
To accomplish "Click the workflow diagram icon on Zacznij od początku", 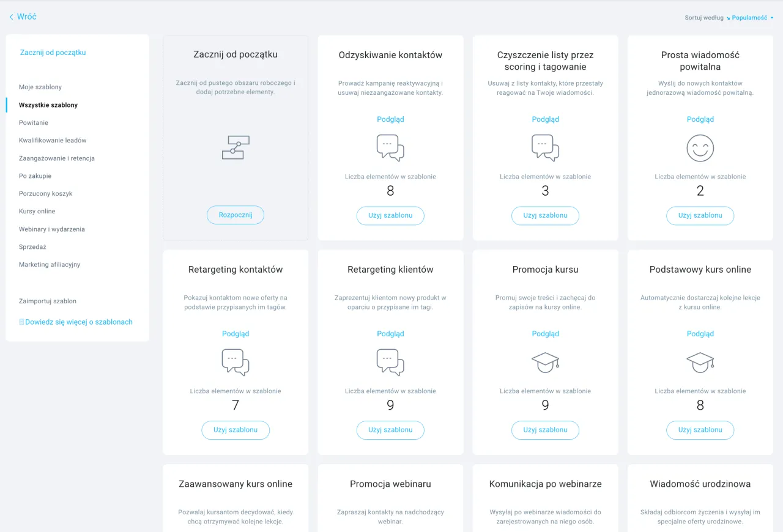I will click(236, 147).
